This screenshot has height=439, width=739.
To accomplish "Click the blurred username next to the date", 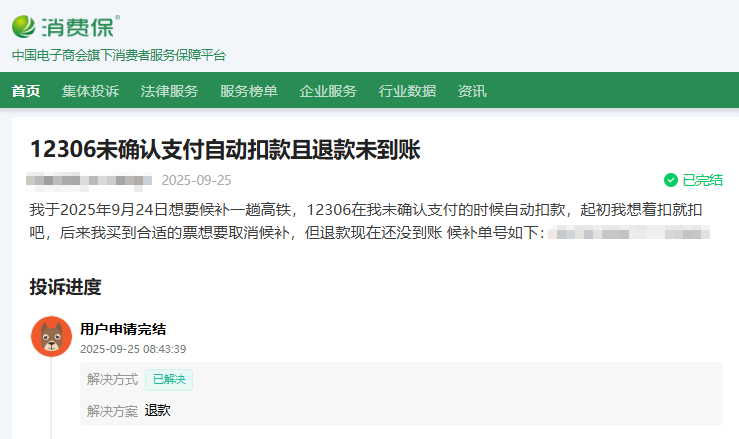I will 89,181.
